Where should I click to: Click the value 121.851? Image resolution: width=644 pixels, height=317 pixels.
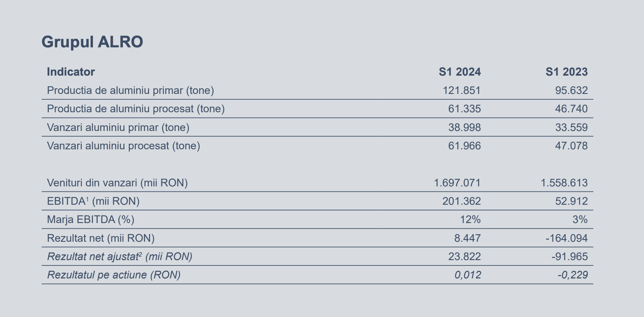point(462,91)
